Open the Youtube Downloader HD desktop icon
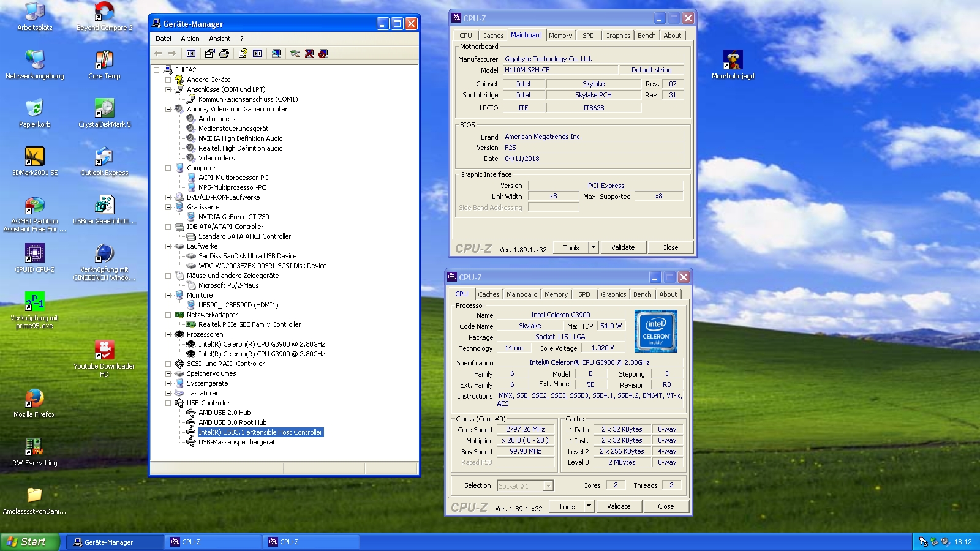This screenshot has width=980, height=551. tap(104, 359)
